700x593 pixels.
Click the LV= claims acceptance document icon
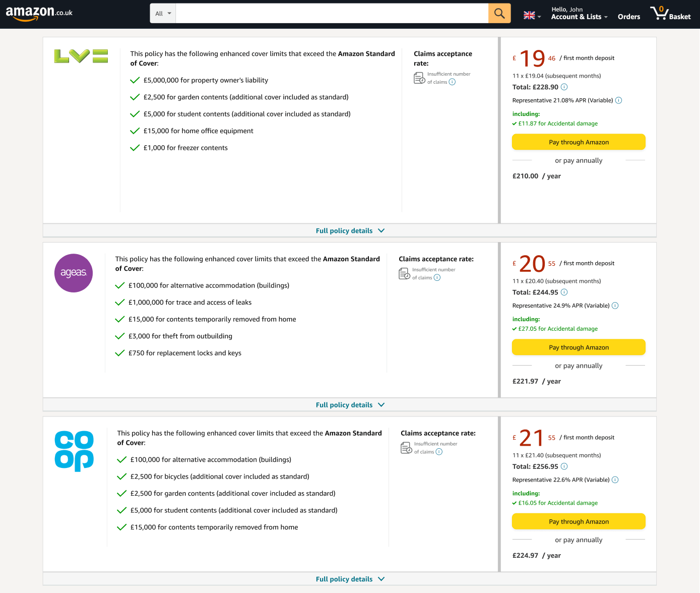(x=419, y=78)
